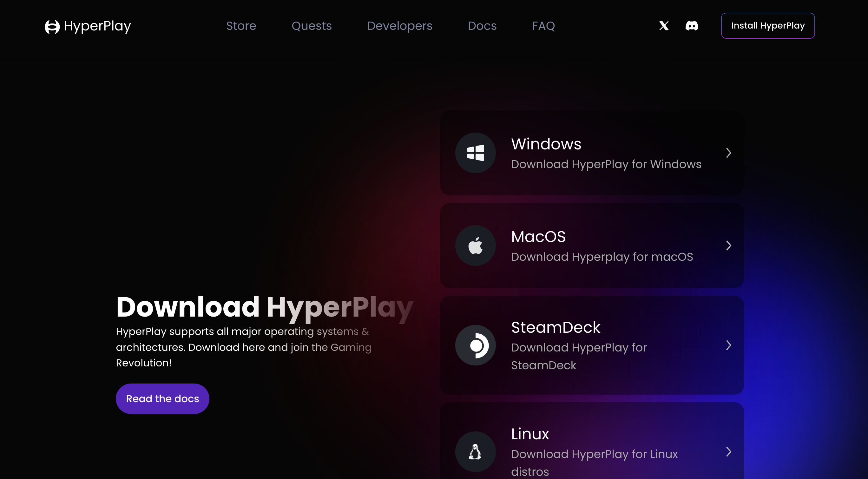Viewport: 868px width, 479px height.
Task: Click the HyperPlay wordmark in header
Action: tap(97, 27)
